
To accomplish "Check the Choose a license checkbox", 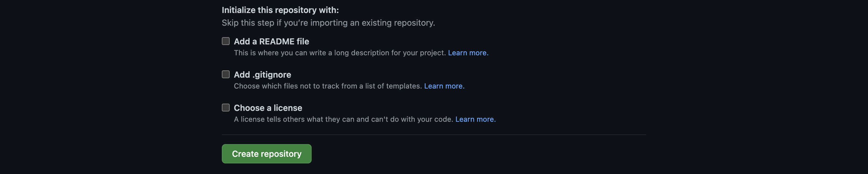I will (x=225, y=108).
